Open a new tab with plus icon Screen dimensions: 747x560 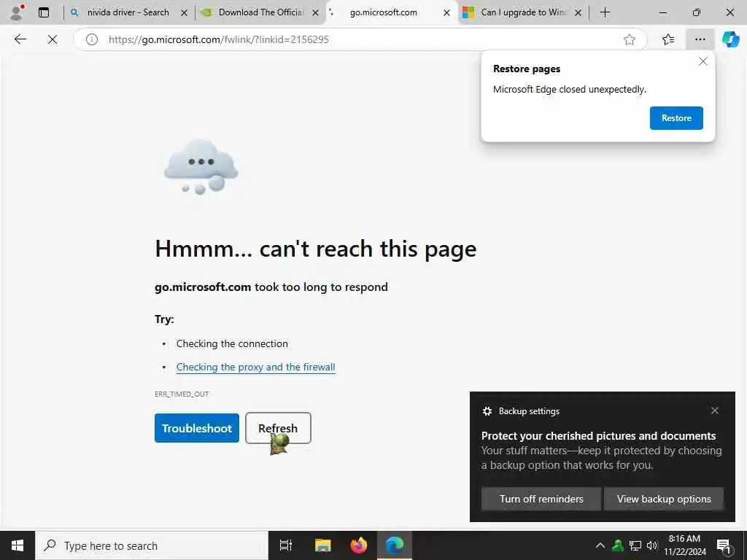coord(605,12)
